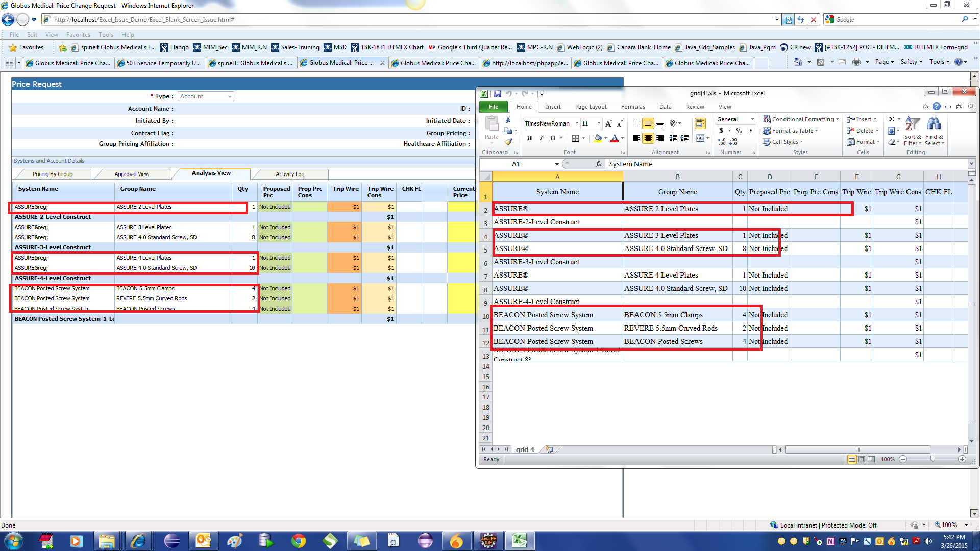Image resolution: width=980 pixels, height=551 pixels.
Task: Switch Excel to Page Layout view button
Action: pyautogui.click(x=862, y=459)
